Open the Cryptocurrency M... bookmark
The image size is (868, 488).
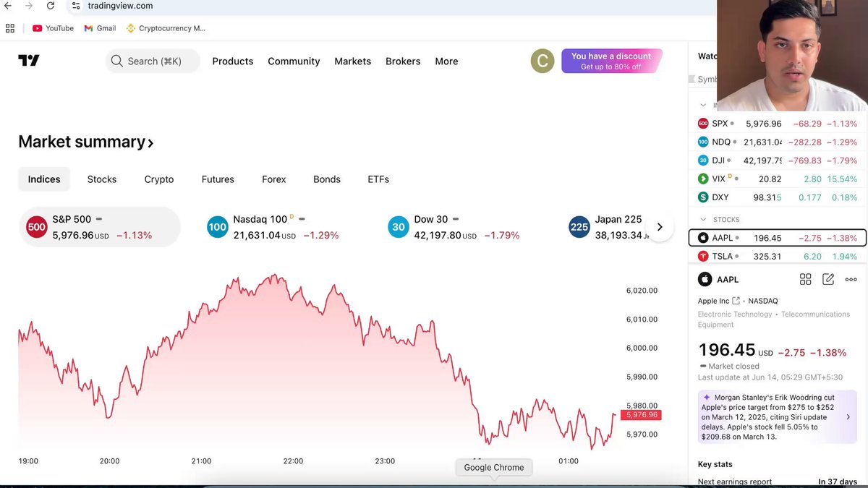click(166, 28)
